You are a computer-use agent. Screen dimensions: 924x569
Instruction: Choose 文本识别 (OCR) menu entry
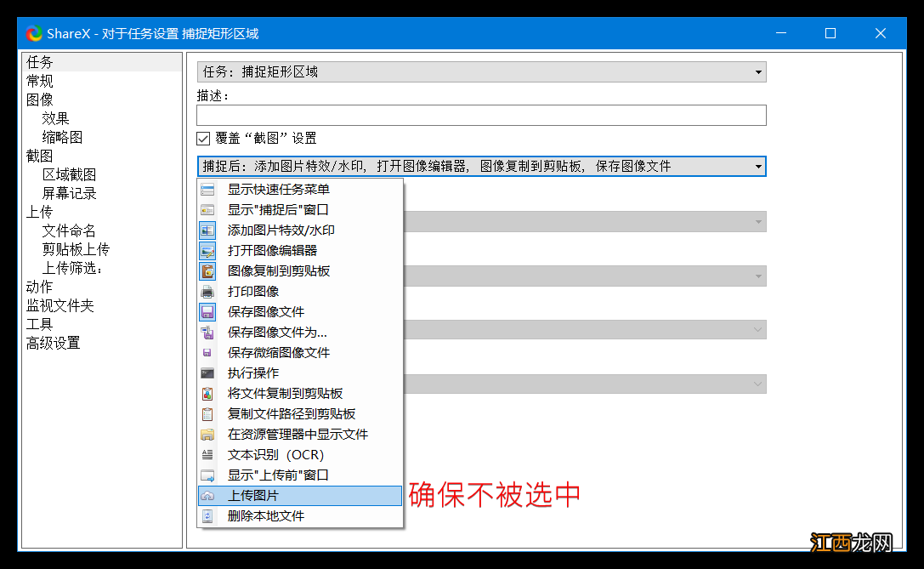(x=301, y=455)
